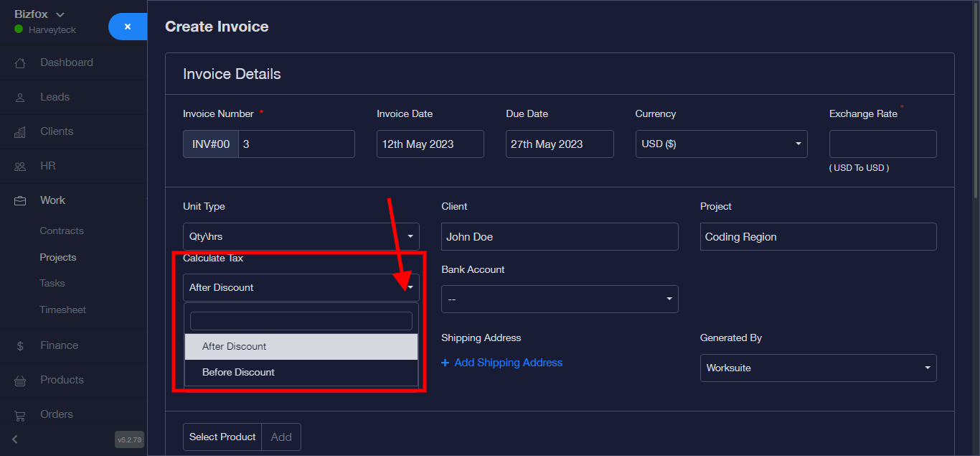Open the Currency USD dropdown
Viewport: 980px width, 456px height.
pos(721,144)
